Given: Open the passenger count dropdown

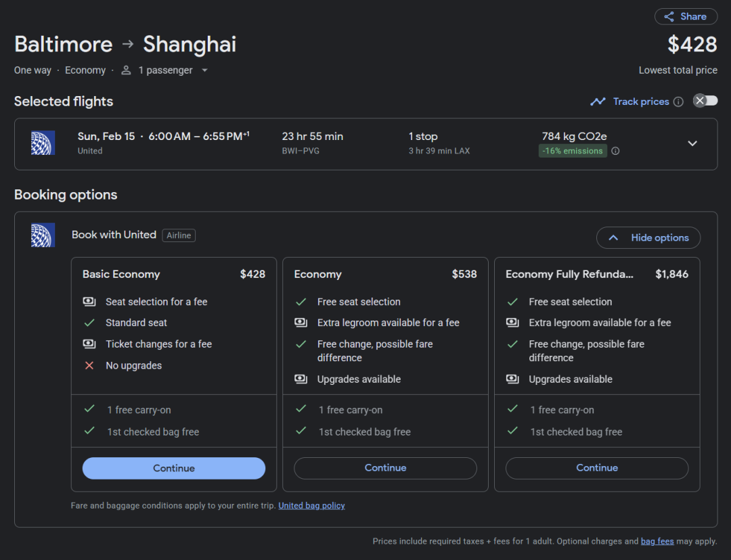Looking at the screenshot, I should 204,70.
